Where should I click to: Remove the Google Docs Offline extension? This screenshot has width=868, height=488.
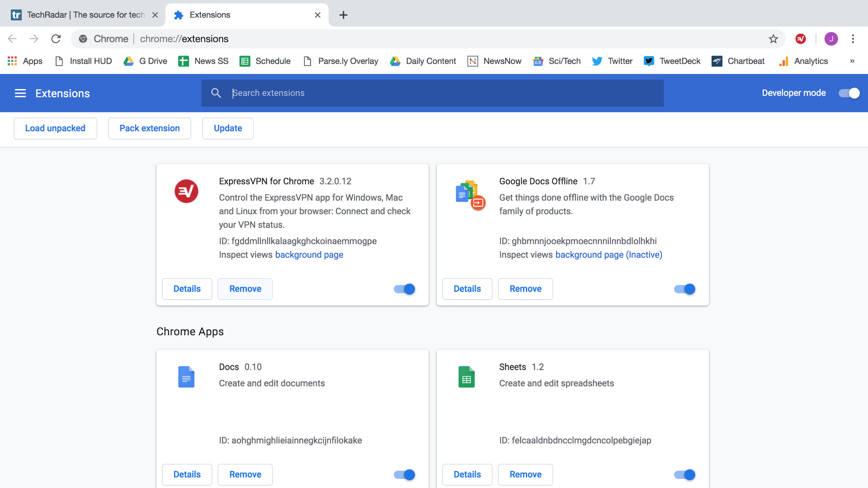(525, 289)
